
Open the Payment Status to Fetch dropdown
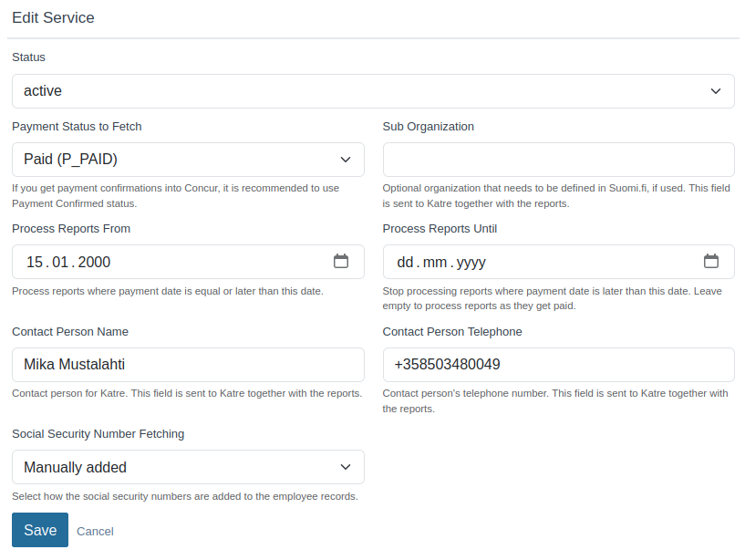(x=188, y=160)
